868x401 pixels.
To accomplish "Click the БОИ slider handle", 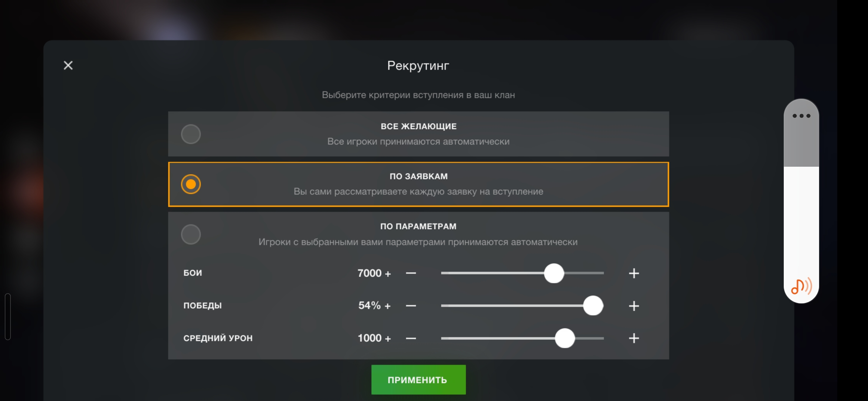I will point(554,273).
